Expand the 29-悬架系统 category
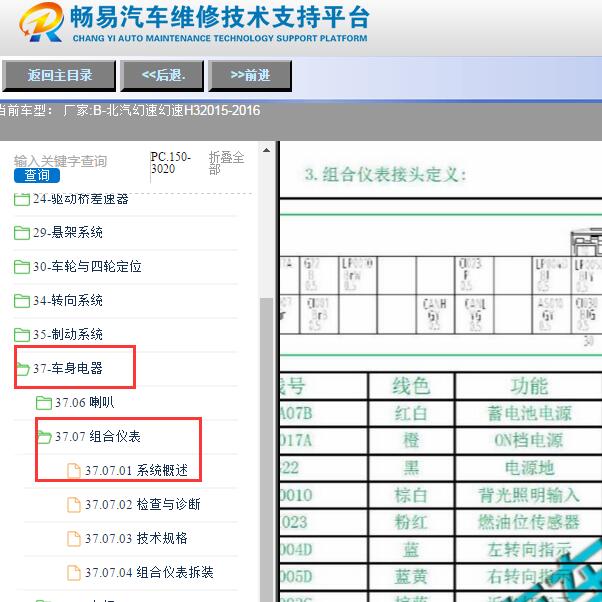Viewport: 602px width, 602px height. tap(68, 232)
